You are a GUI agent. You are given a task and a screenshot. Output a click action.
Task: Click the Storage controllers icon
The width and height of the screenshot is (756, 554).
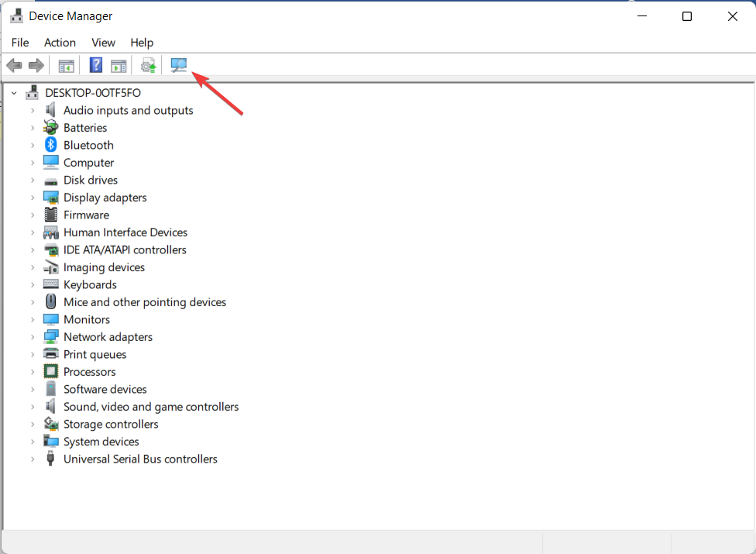pos(50,424)
